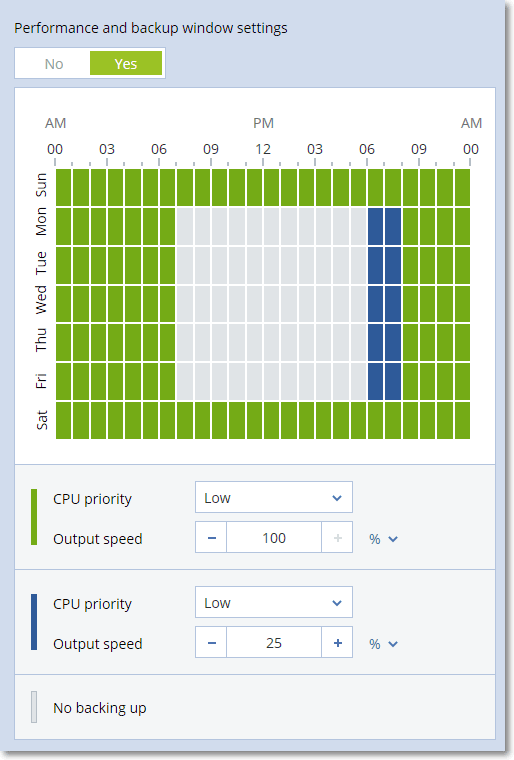Image resolution: width=514 pixels, height=760 pixels.
Task: Select the gray No backing up swatch
Action: click(x=34, y=707)
